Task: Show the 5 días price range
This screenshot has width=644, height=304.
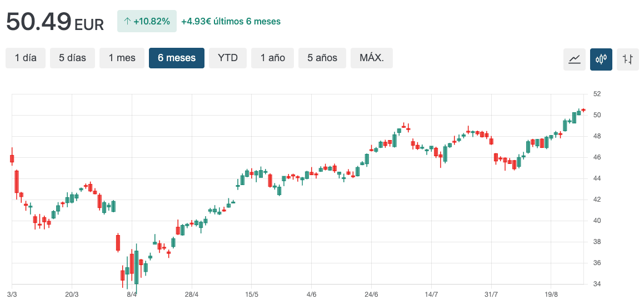Action: (72, 58)
